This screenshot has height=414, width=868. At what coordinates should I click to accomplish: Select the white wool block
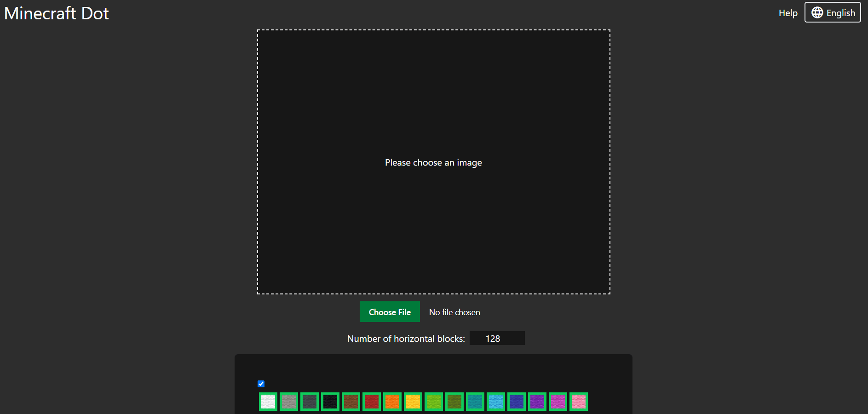click(268, 402)
